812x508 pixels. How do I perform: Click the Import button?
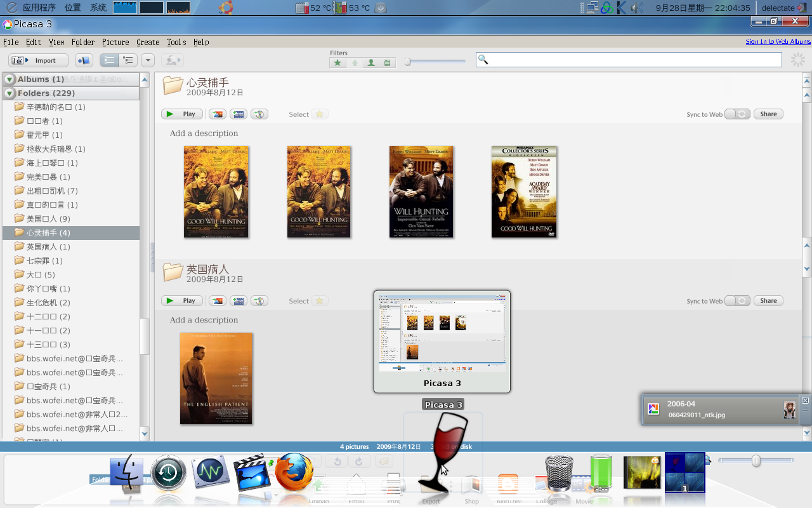[39, 60]
